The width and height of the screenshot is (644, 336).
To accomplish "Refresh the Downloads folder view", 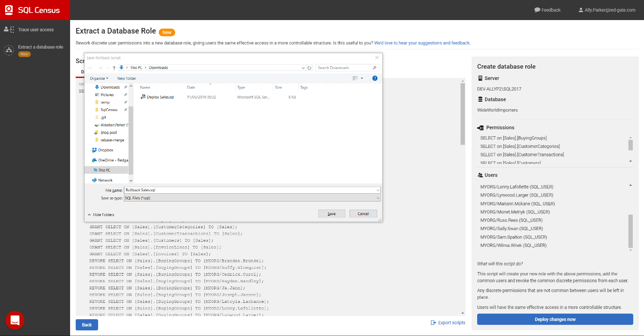I will [309, 68].
